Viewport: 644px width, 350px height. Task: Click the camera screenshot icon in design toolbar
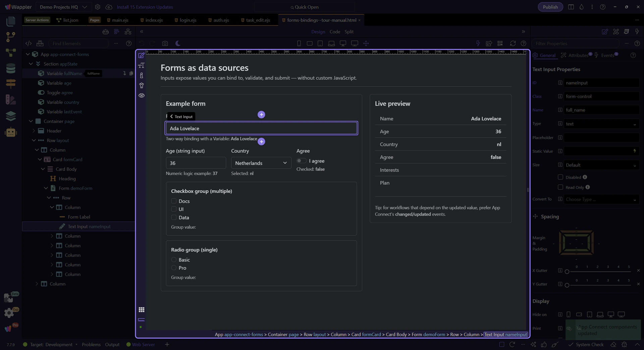(165, 44)
